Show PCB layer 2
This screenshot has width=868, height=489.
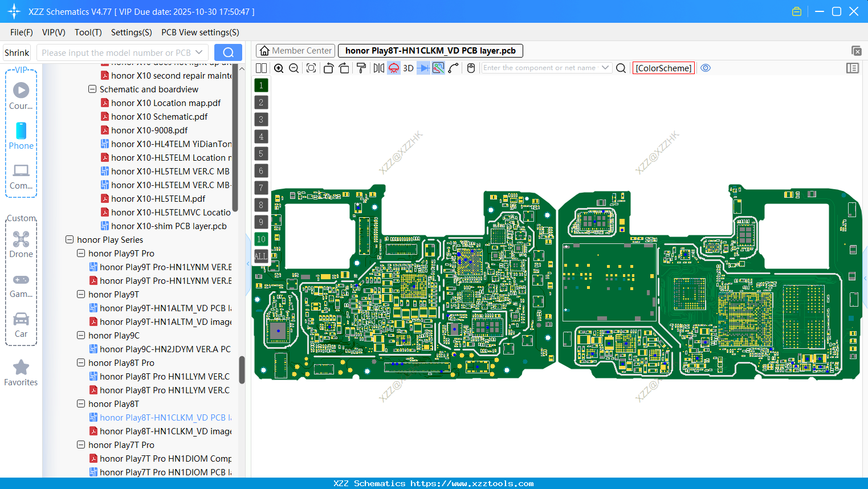(261, 103)
